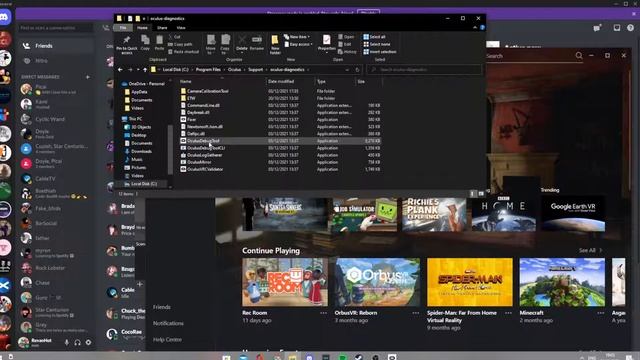
Task: Click the Copy icon in the Clipboard group
Action: tap(145, 42)
